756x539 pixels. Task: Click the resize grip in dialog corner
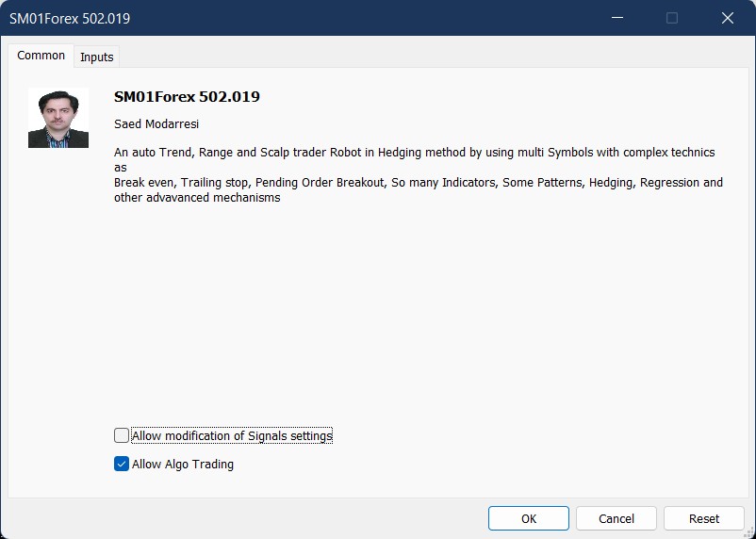click(748, 532)
